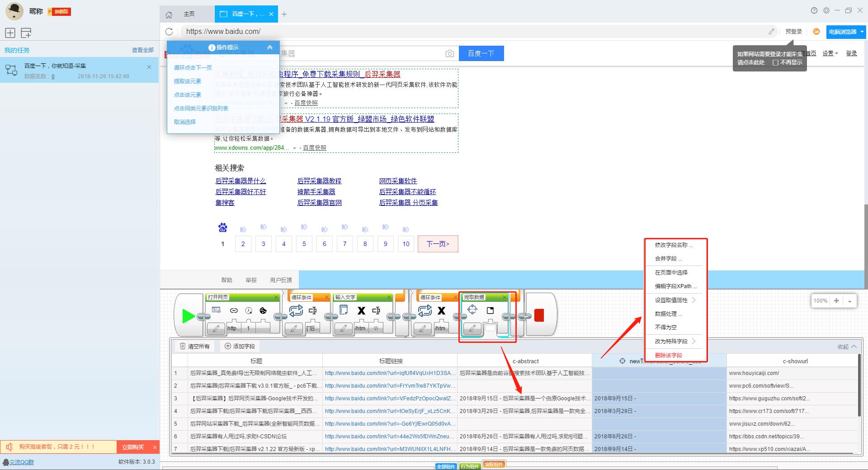868x470 pixels.
Task: Click the page refresh icon
Action: pos(169,32)
